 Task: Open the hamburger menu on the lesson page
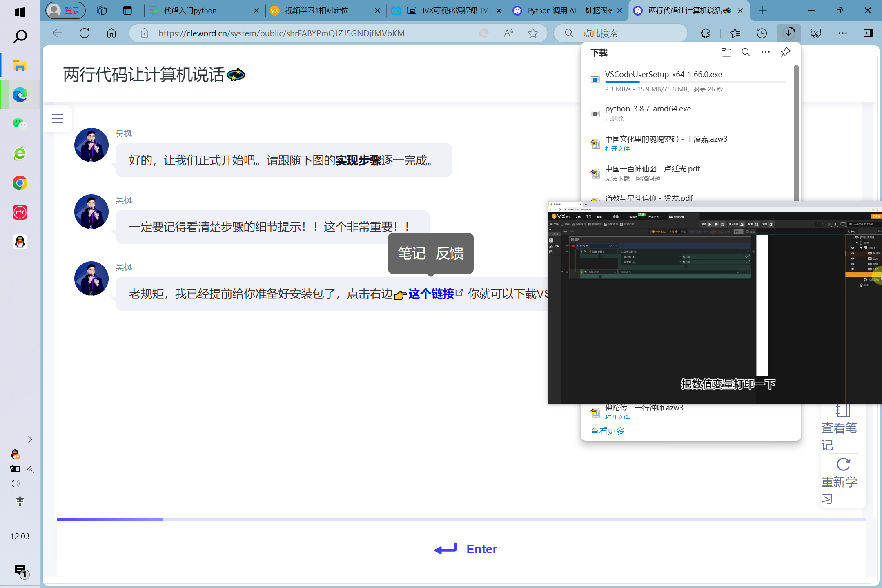58,118
